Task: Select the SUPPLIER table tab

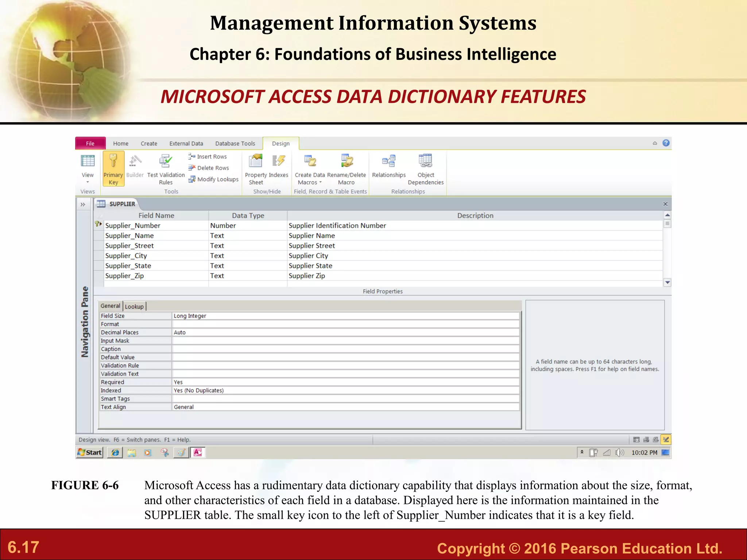Action: 117,204
